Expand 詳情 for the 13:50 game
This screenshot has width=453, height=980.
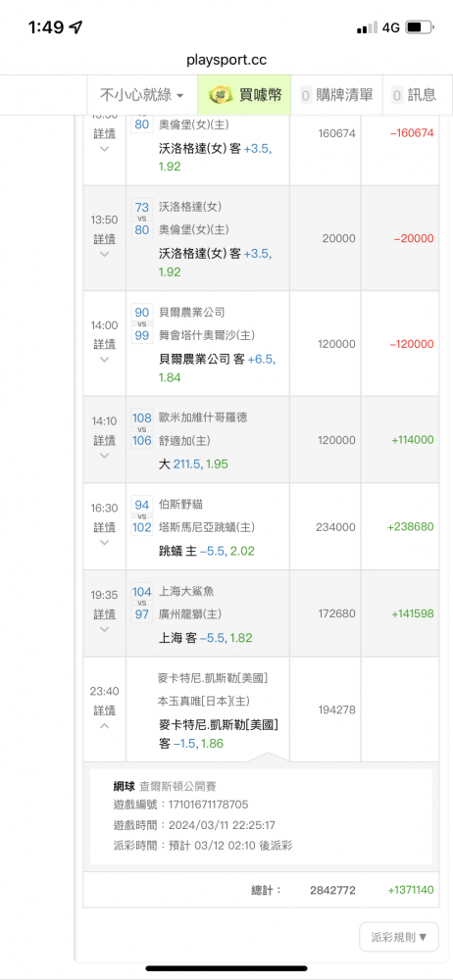[105, 239]
